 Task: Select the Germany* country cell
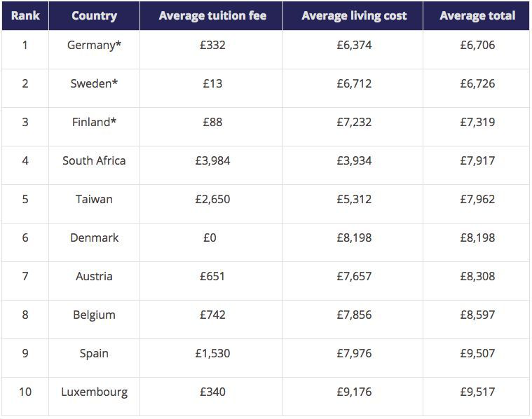pyautogui.click(x=94, y=45)
